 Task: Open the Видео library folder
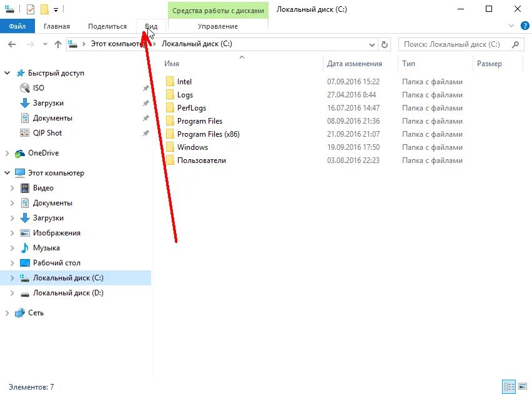tap(43, 188)
